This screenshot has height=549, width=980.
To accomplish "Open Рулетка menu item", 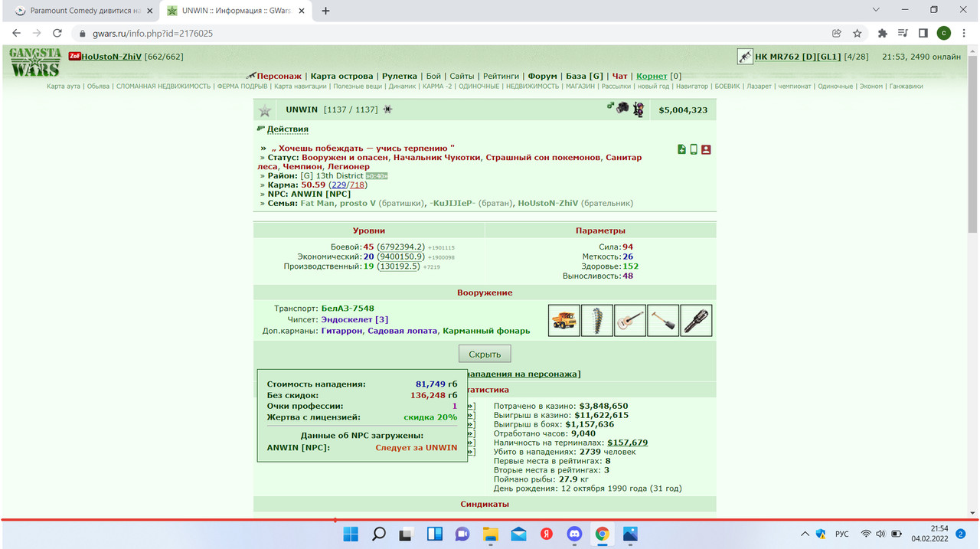I will (x=400, y=76).
